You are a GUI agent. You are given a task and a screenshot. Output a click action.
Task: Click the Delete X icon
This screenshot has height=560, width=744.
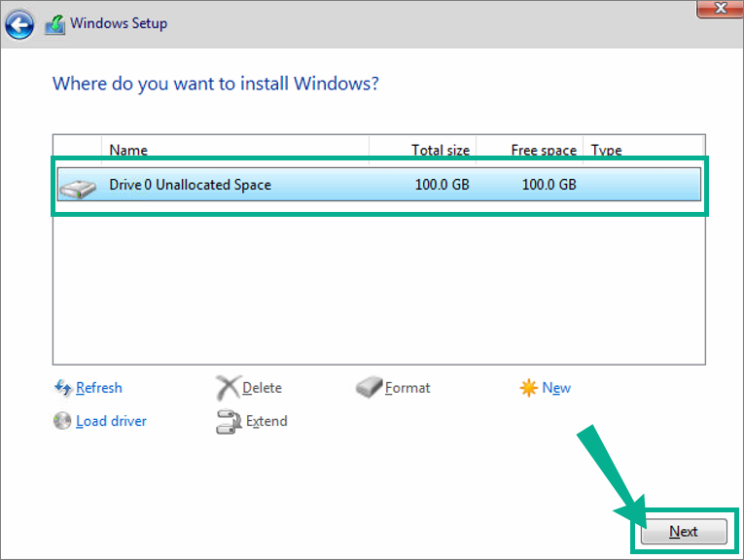click(228, 388)
